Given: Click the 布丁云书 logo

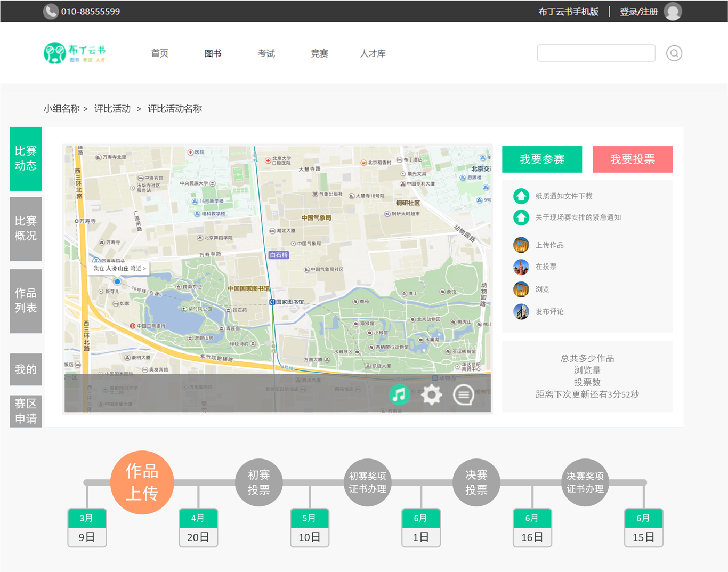Looking at the screenshot, I should (75, 53).
